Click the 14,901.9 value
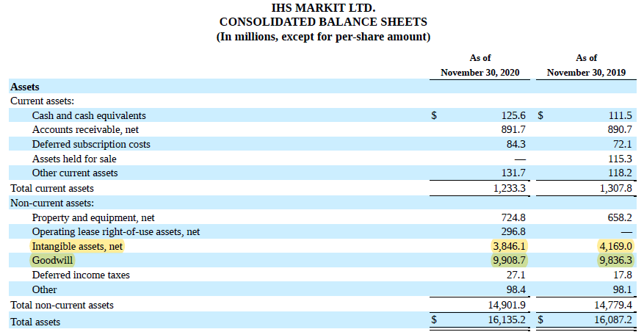644x332 pixels. click(x=507, y=306)
